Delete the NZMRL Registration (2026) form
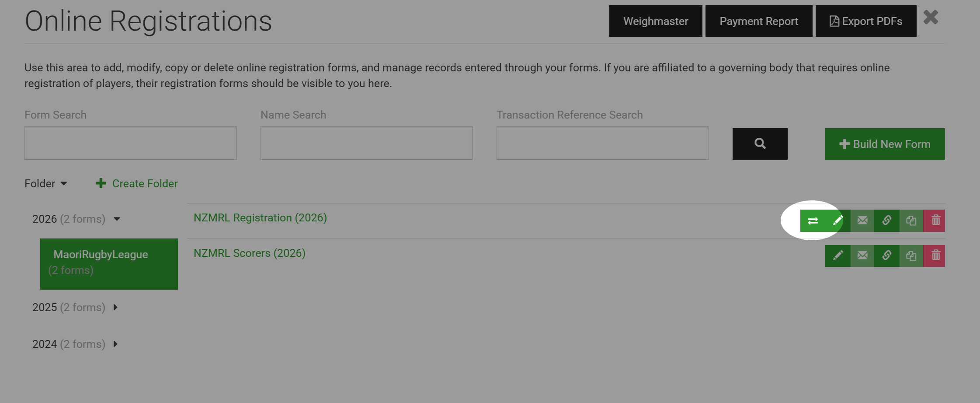The image size is (980, 403). 934,221
